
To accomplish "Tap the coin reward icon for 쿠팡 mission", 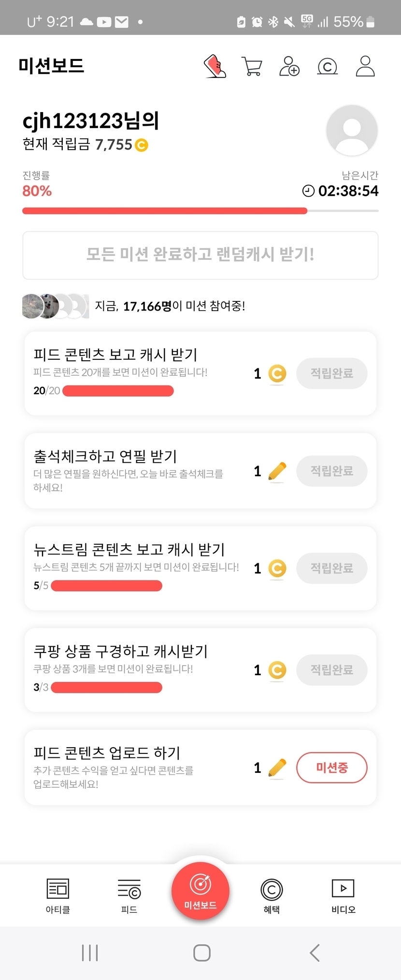I will pyautogui.click(x=277, y=670).
